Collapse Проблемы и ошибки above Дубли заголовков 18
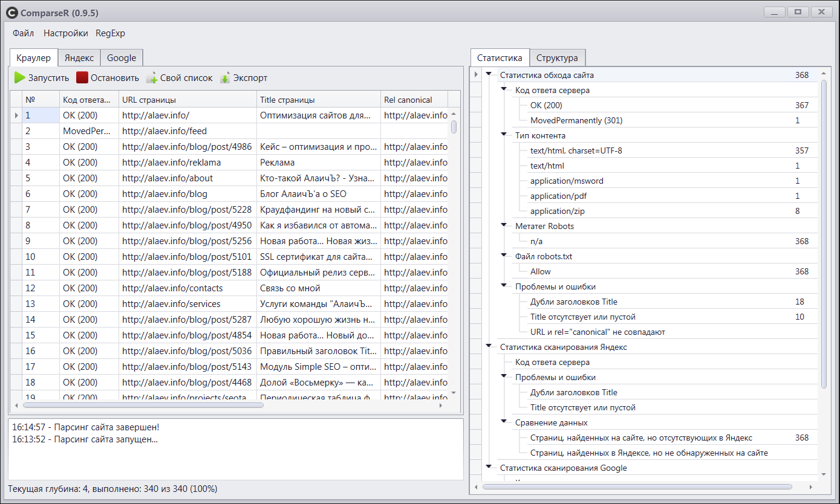The image size is (840, 504). [504, 286]
